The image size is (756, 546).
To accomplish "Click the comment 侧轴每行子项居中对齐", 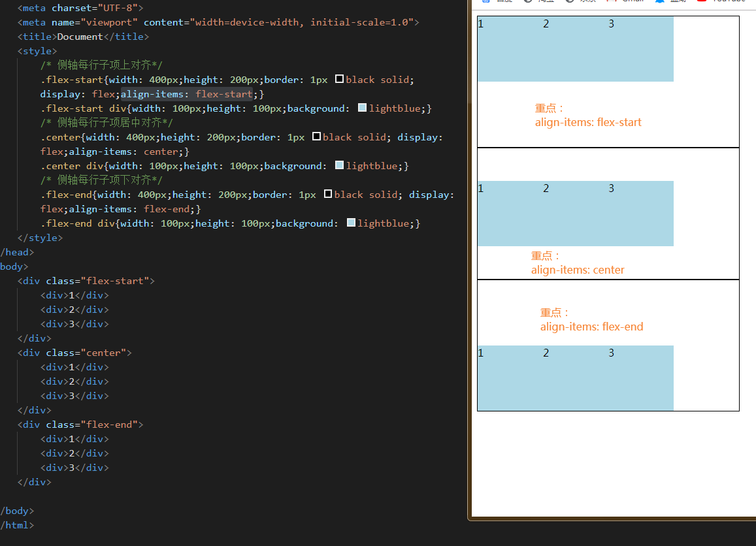I will [107, 122].
